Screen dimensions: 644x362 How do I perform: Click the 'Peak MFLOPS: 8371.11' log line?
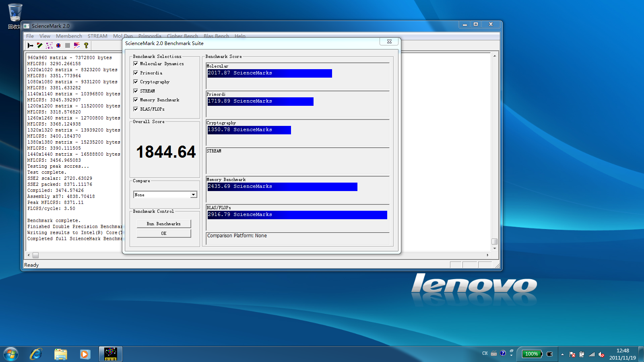(x=56, y=203)
